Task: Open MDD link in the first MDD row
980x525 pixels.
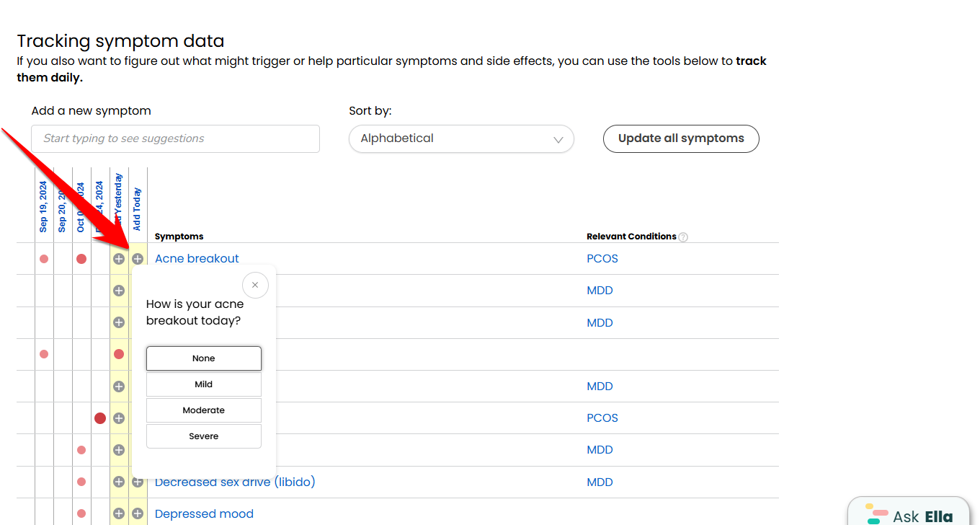Action: pos(600,291)
